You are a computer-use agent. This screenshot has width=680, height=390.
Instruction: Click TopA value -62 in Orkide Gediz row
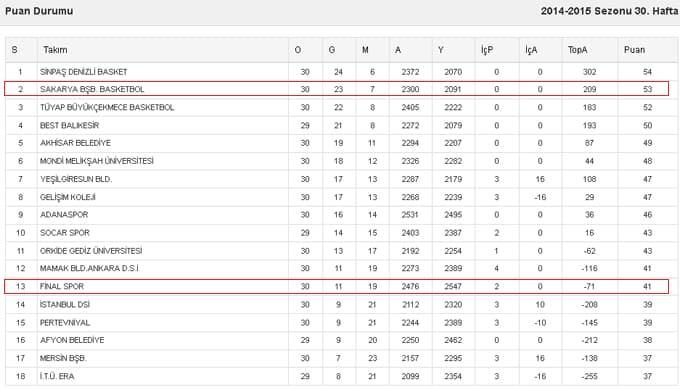[x=589, y=251]
